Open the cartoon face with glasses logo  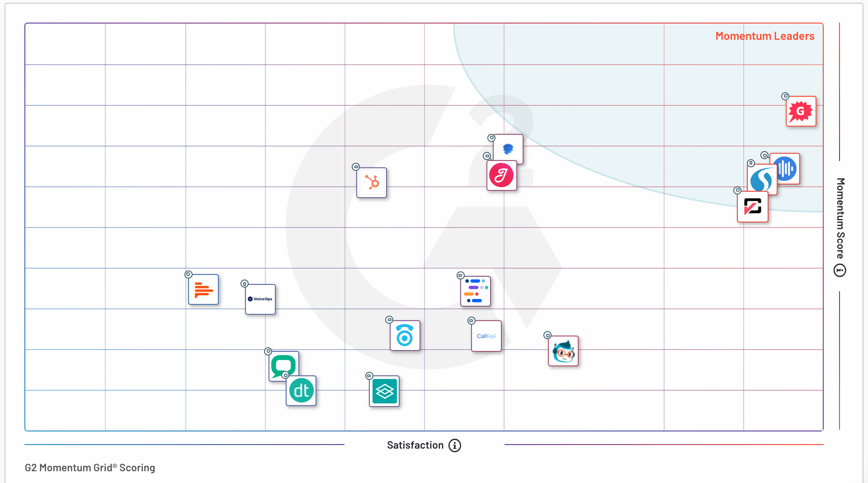click(x=563, y=351)
